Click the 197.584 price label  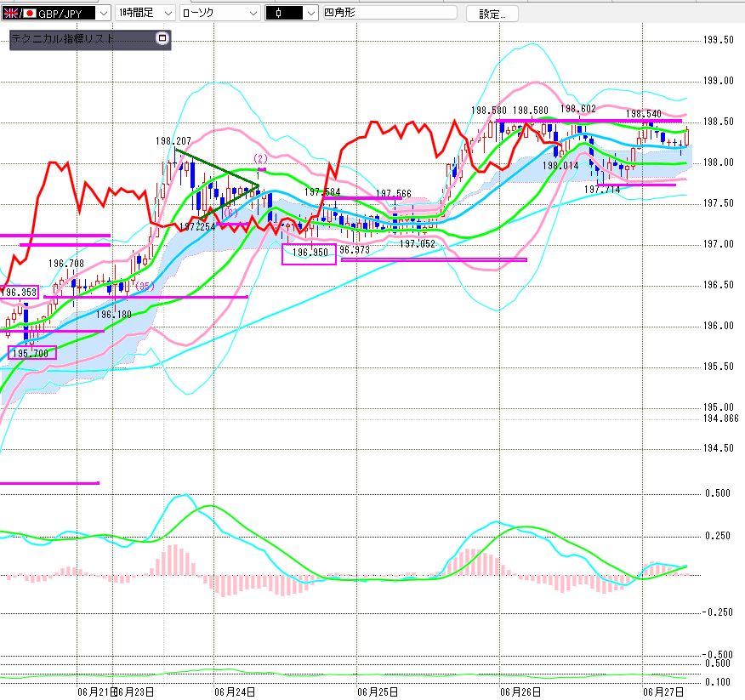pyautogui.click(x=322, y=192)
